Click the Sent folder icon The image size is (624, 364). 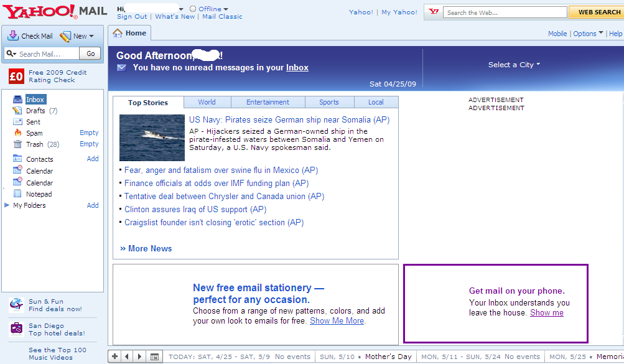click(x=17, y=122)
